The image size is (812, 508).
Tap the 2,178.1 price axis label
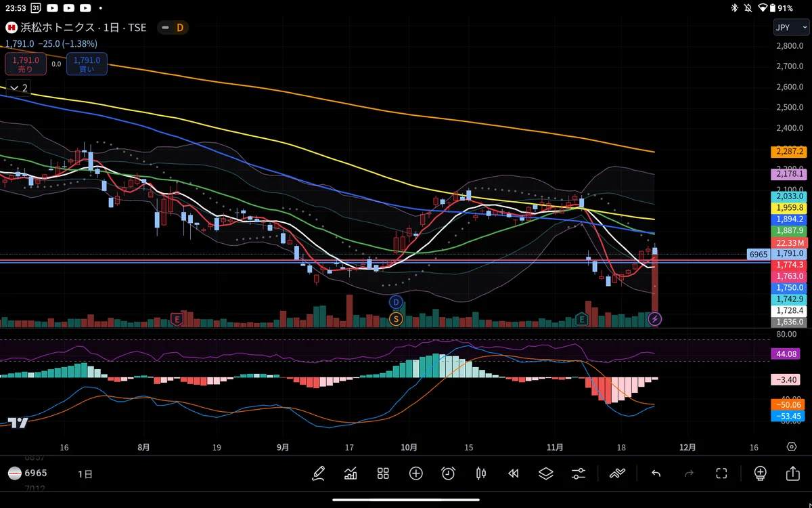789,174
